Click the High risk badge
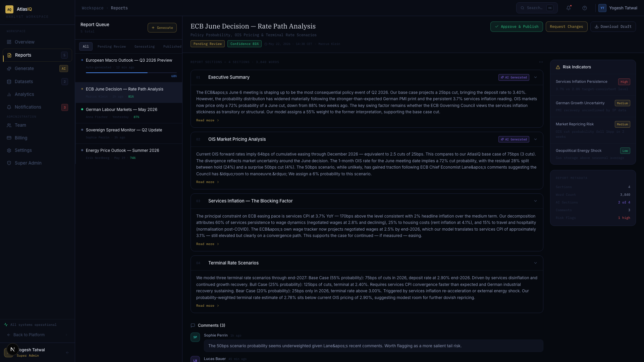644x362 pixels. (624, 82)
